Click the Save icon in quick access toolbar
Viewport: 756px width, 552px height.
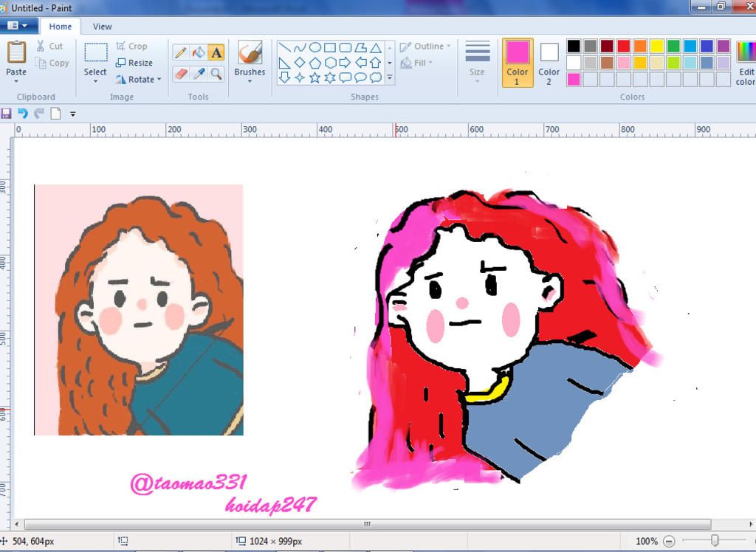coord(6,114)
